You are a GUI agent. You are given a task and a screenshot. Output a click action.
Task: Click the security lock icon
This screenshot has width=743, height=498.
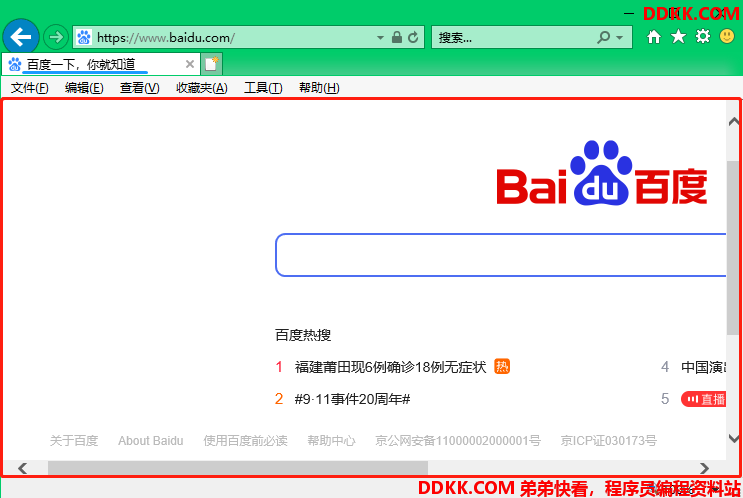point(397,37)
